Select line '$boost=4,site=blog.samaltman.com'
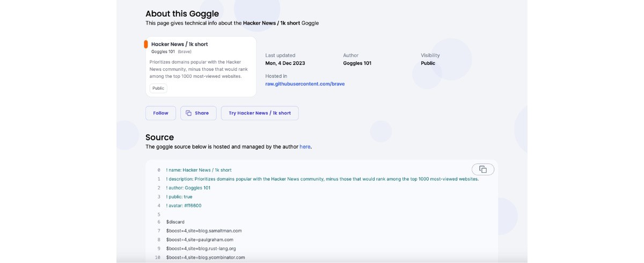 tap(204, 231)
